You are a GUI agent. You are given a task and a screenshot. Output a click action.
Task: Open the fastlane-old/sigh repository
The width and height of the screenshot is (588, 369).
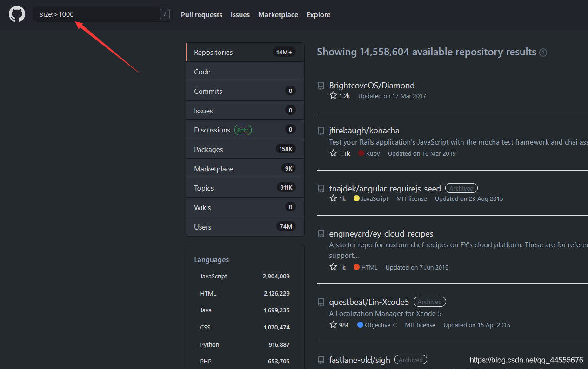pyautogui.click(x=360, y=360)
